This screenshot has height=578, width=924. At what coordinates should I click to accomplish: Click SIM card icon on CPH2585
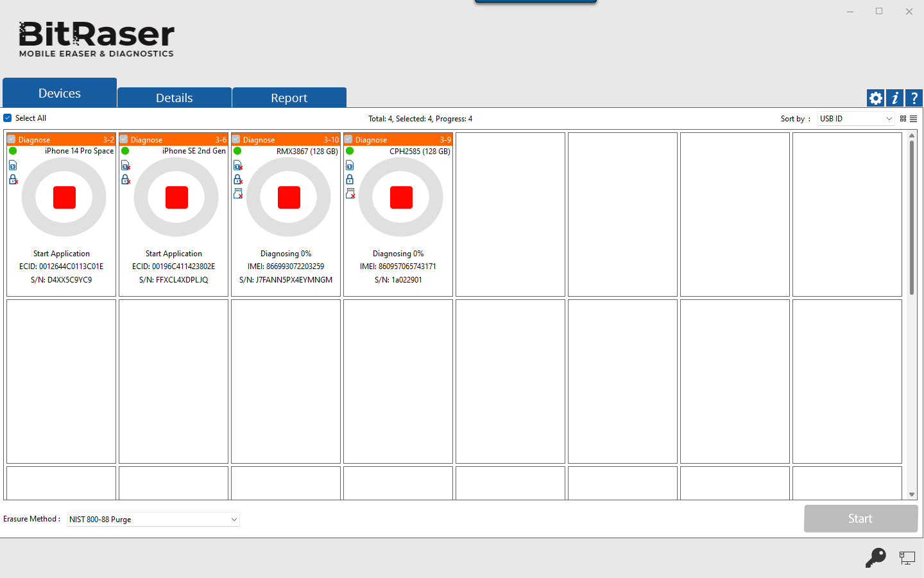pos(350,166)
